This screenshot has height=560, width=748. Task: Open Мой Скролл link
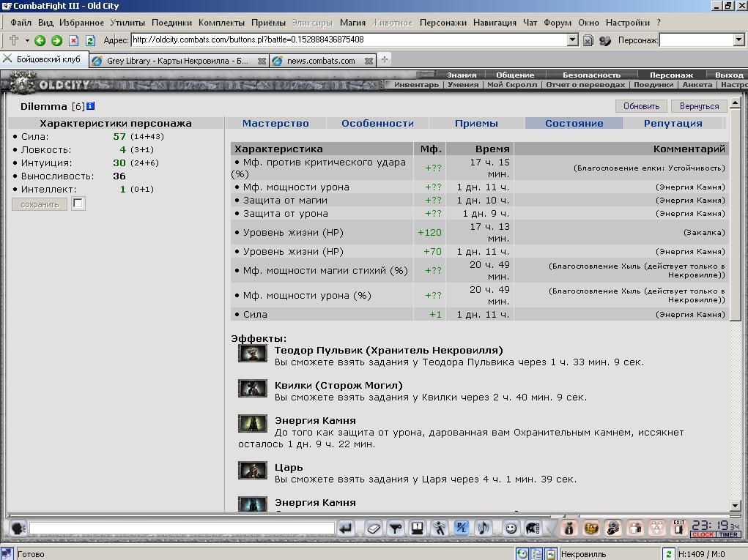(512, 84)
